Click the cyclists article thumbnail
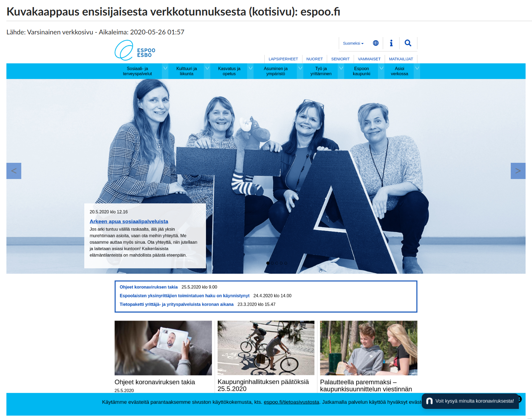The height and width of the screenshot is (419, 532). [x=266, y=348]
